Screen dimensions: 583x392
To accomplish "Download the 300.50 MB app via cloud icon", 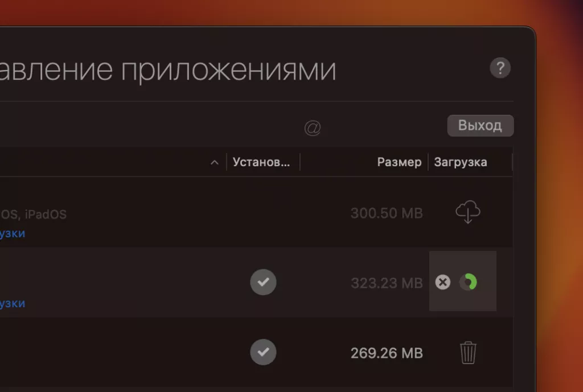I will coord(468,212).
